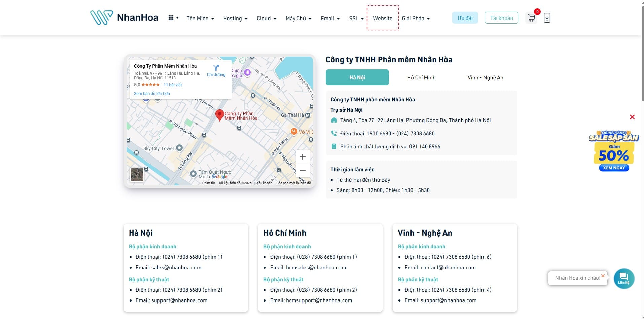Click the Google logo on map
The width and height of the screenshot is (644, 319).
coord(220,177)
